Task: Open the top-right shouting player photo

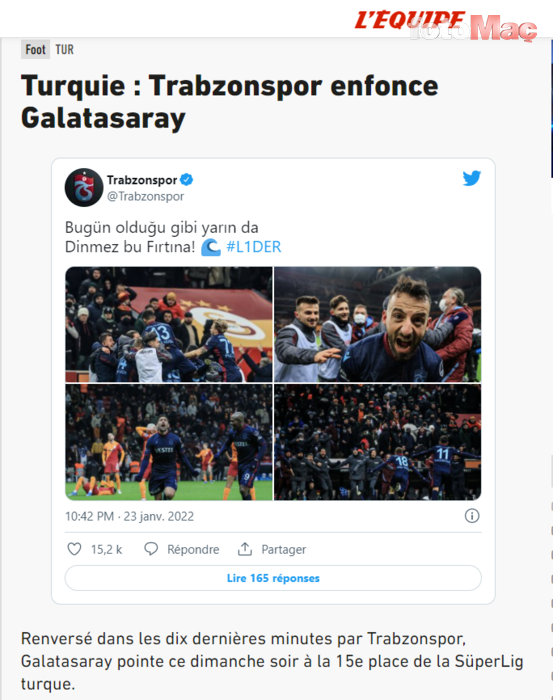Action: [x=378, y=325]
